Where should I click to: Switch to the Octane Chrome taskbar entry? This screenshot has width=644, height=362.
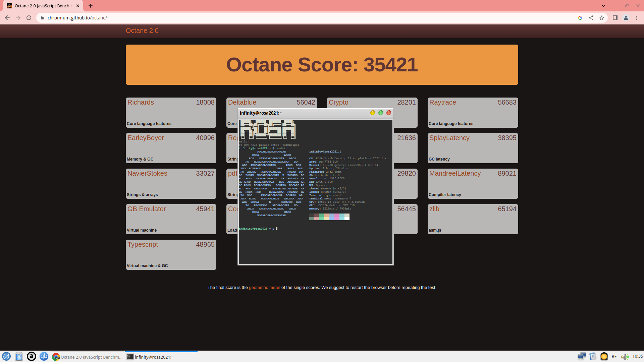point(88,357)
